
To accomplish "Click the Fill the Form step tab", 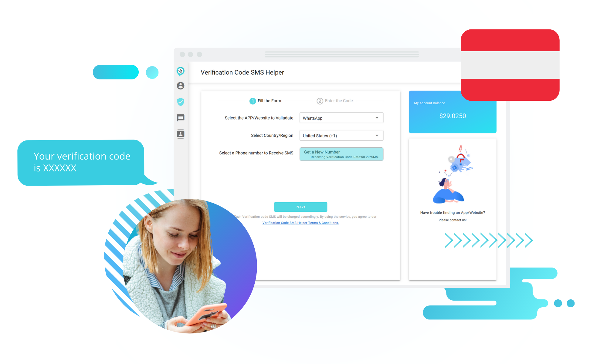I will tap(264, 100).
